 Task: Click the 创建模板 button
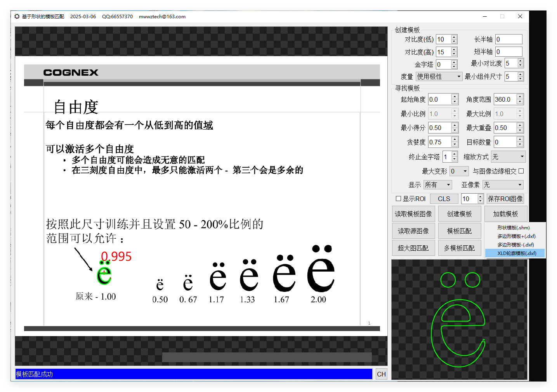(460, 213)
